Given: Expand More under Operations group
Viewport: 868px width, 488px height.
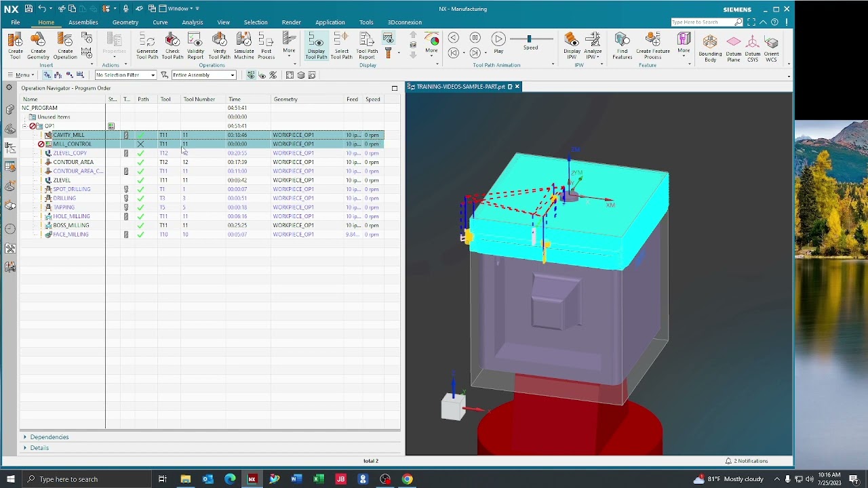Looking at the screenshot, I should [289, 44].
